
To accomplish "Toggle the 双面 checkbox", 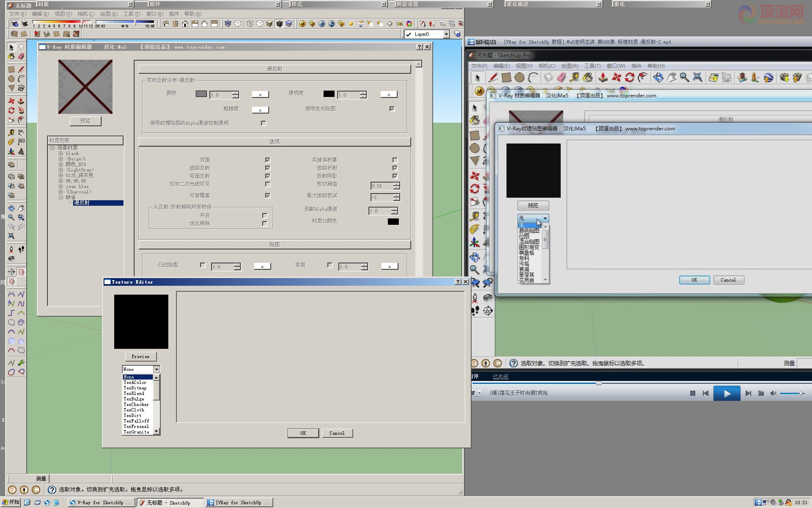I will (268, 160).
